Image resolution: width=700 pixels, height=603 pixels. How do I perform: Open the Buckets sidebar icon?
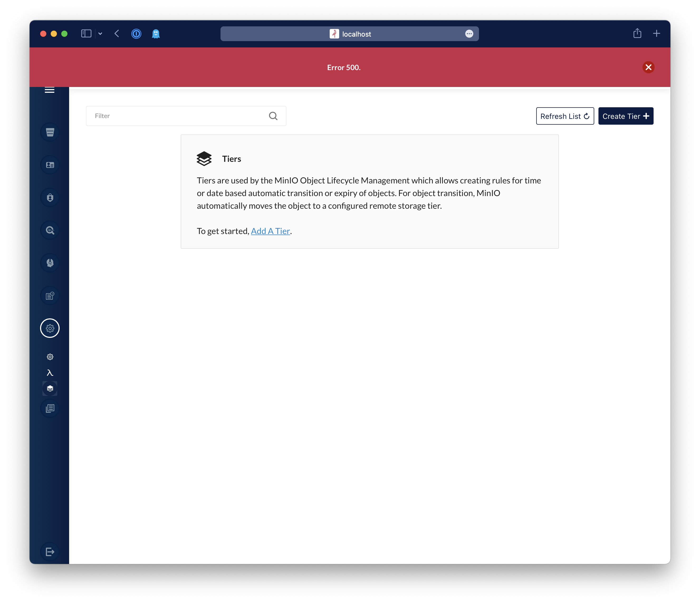[x=50, y=132]
